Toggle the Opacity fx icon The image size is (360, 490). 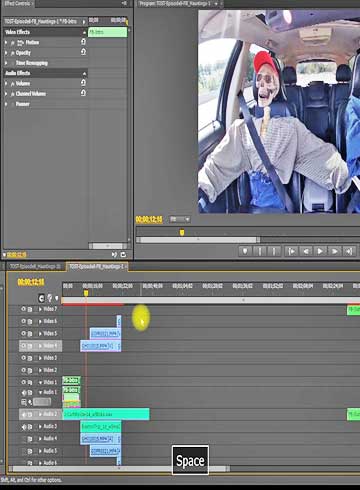pyautogui.click(x=13, y=53)
